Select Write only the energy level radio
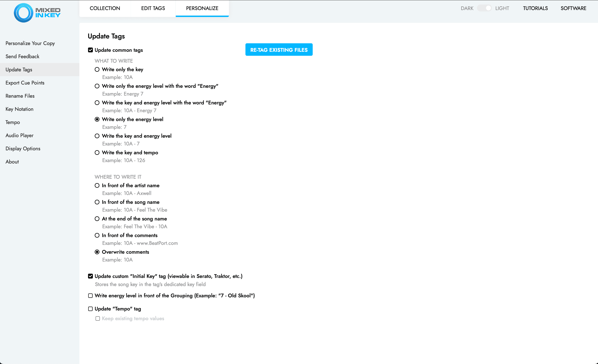The image size is (598, 364). click(x=97, y=119)
